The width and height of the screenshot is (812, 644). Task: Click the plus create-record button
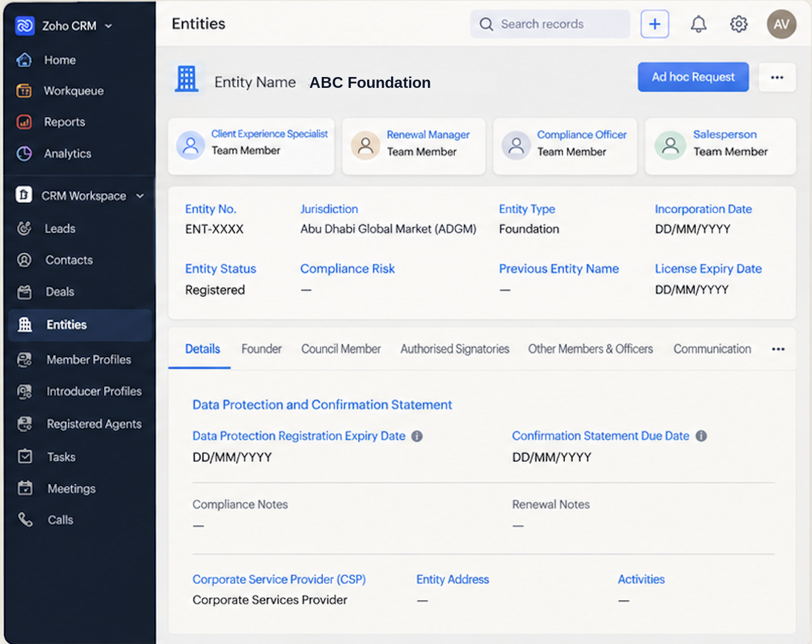655,24
